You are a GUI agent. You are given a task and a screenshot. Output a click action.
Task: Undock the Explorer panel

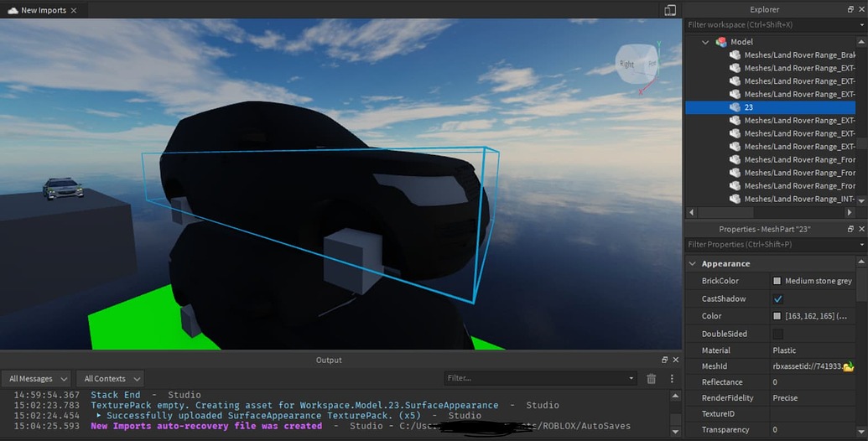[850, 9]
